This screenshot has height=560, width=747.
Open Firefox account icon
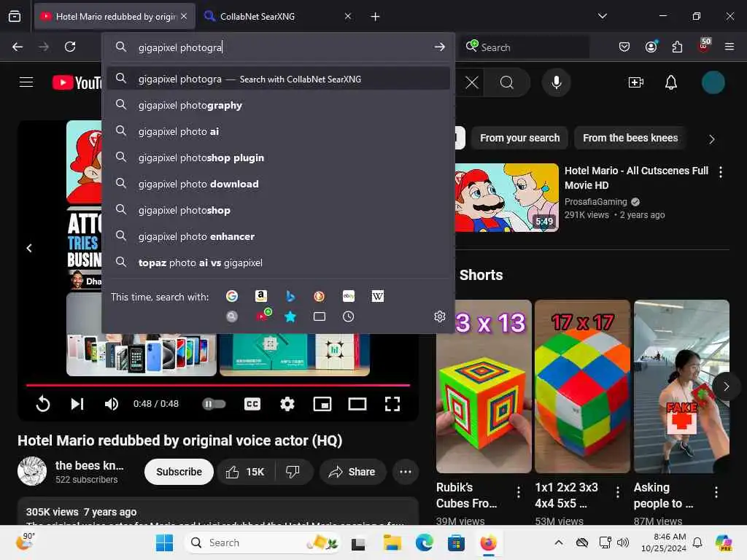click(651, 47)
